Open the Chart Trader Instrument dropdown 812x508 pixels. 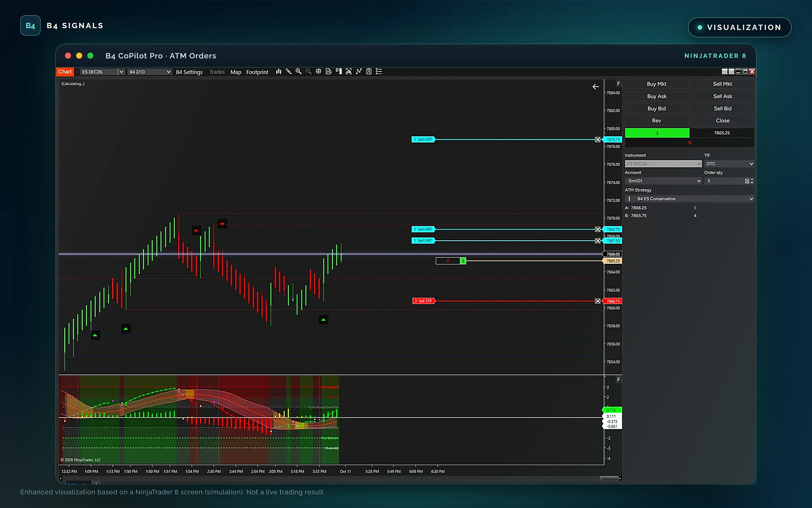tap(663, 164)
